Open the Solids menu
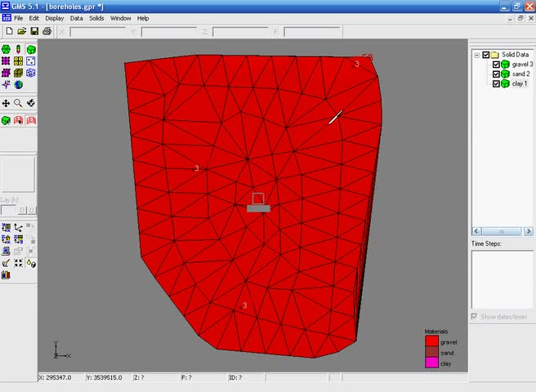 [96, 18]
